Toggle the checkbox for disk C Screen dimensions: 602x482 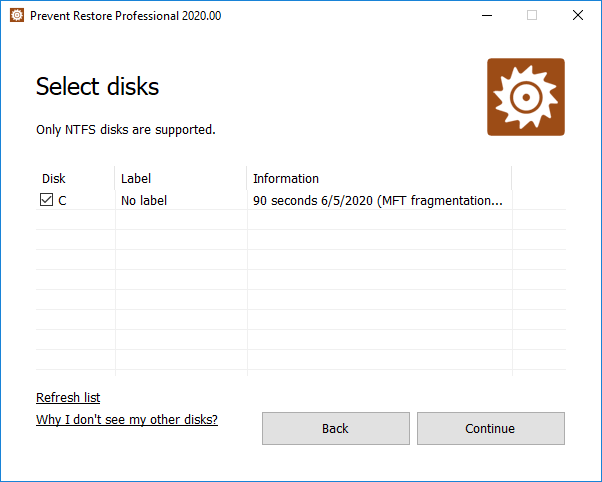(x=46, y=200)
